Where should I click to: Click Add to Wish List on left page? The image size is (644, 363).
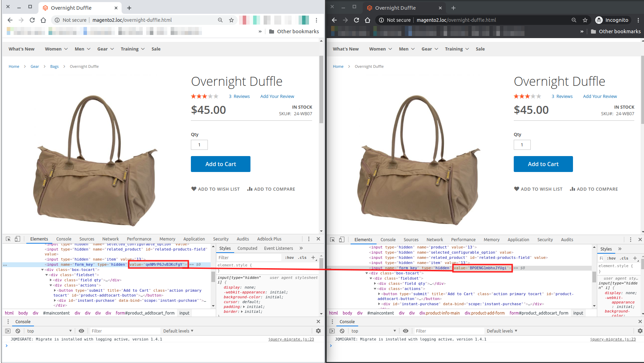click(215, 189)
